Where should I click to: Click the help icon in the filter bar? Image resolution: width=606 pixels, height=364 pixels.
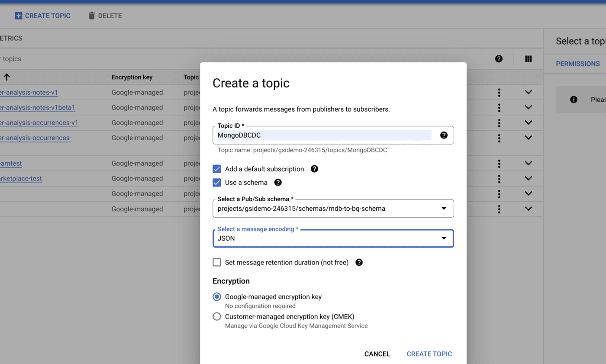pos(499,59)
